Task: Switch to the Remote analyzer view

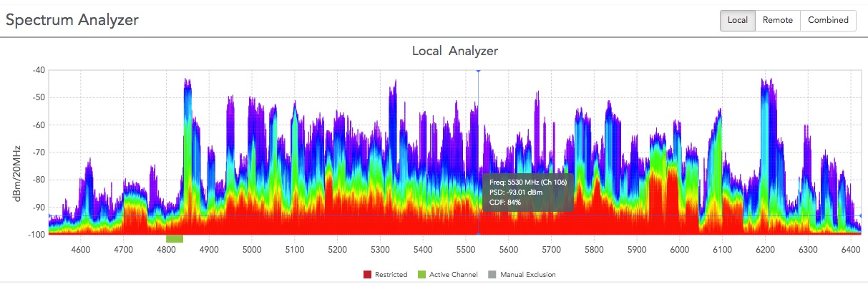Action: point(777,20)
